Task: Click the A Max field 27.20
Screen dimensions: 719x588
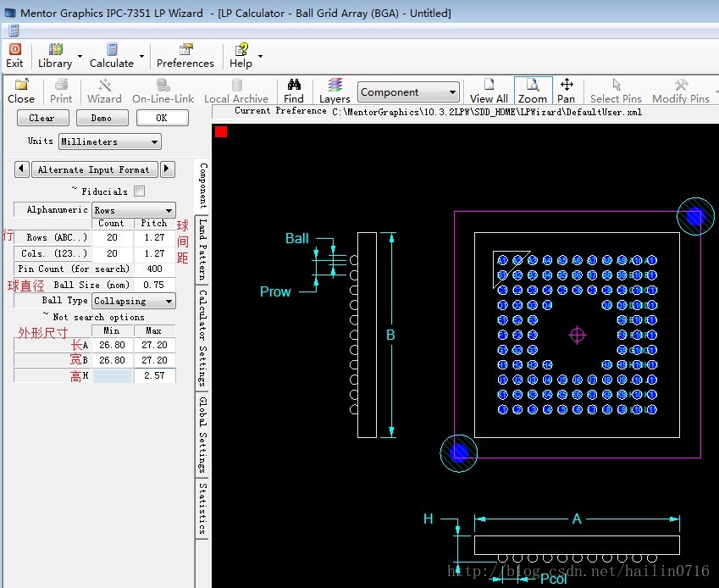Action: pyautogui.click(x=154, y=345)
